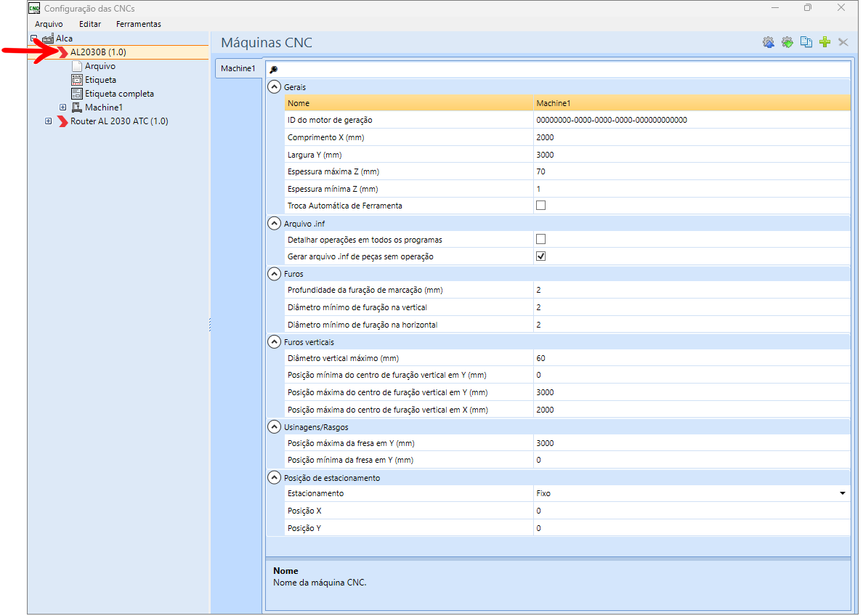This screenshot has width=863, height=616.
Task: Collapse the Arquivo .inf section
Action: pyautogui.click(x=274, y=224)
